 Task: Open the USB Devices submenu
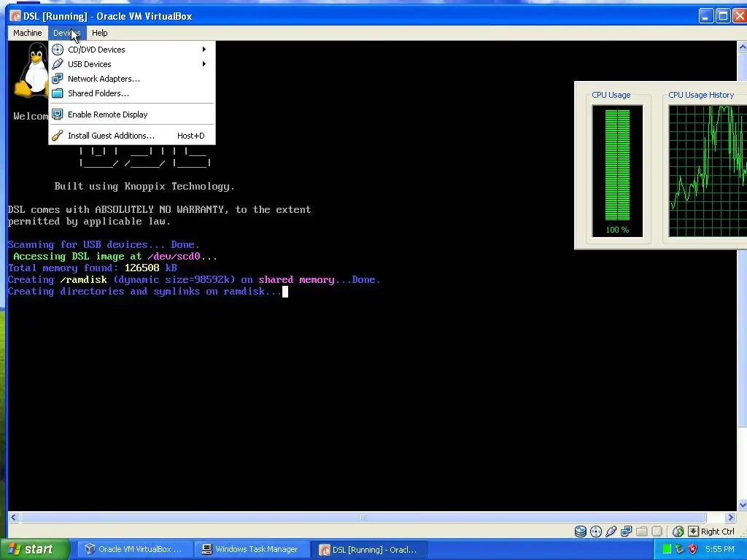132,64
